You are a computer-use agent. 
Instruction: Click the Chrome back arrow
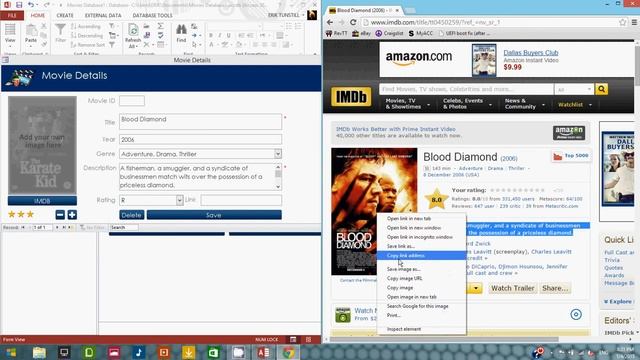pyautogui.click(x=330, y=22)
